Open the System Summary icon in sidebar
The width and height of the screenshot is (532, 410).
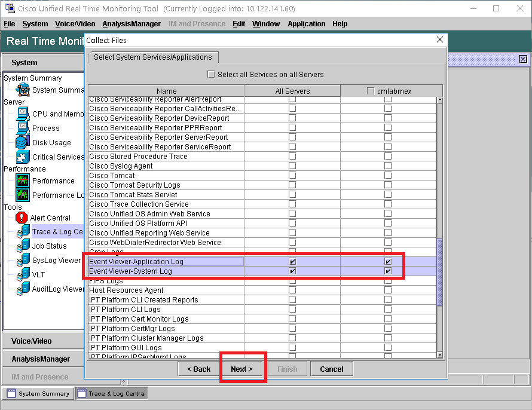point(23,90)
